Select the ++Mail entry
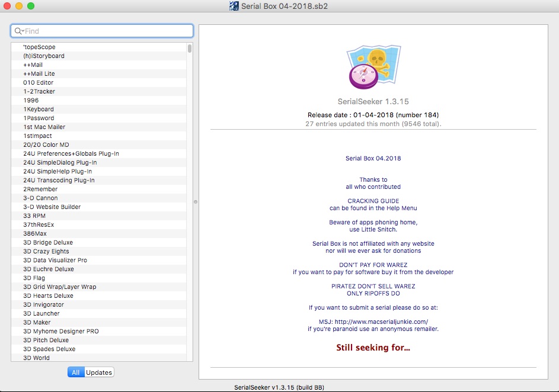Viewport: 559px width, 392px height. click(x=99, y=65)
